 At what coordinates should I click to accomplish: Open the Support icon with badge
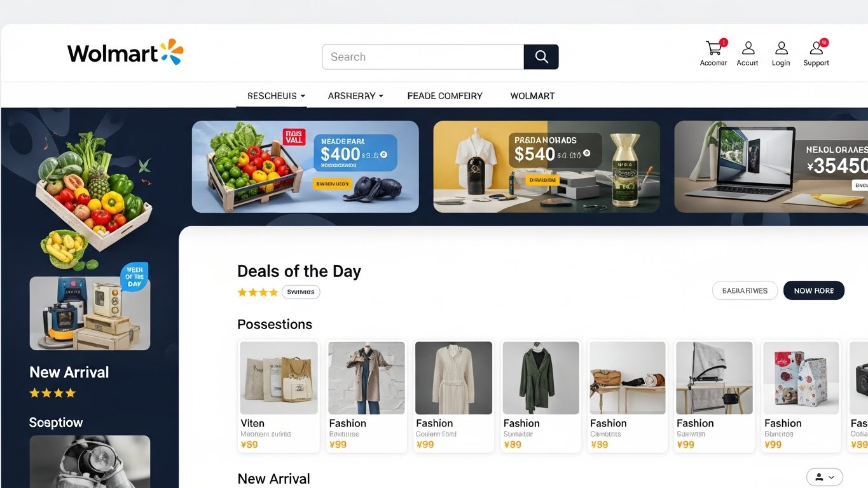coord(816,48)
